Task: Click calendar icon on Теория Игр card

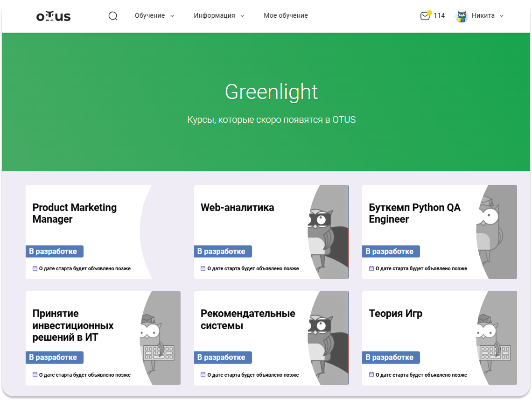Action: [371, 374]
